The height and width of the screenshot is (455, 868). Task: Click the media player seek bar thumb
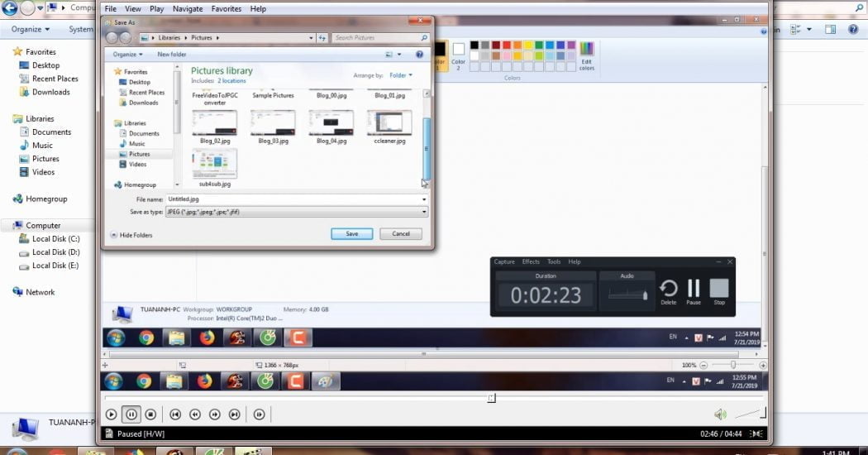pyautogui.click(x=491, y=398)
